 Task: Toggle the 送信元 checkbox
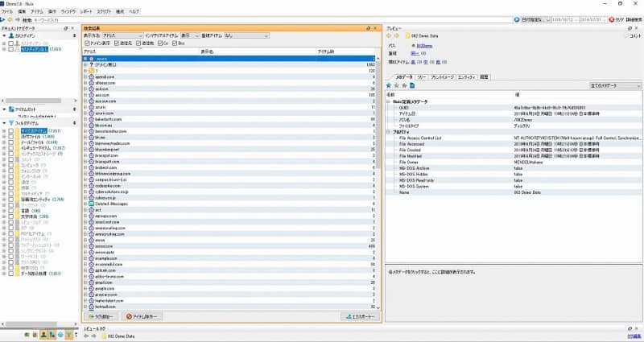coord(117,43)
